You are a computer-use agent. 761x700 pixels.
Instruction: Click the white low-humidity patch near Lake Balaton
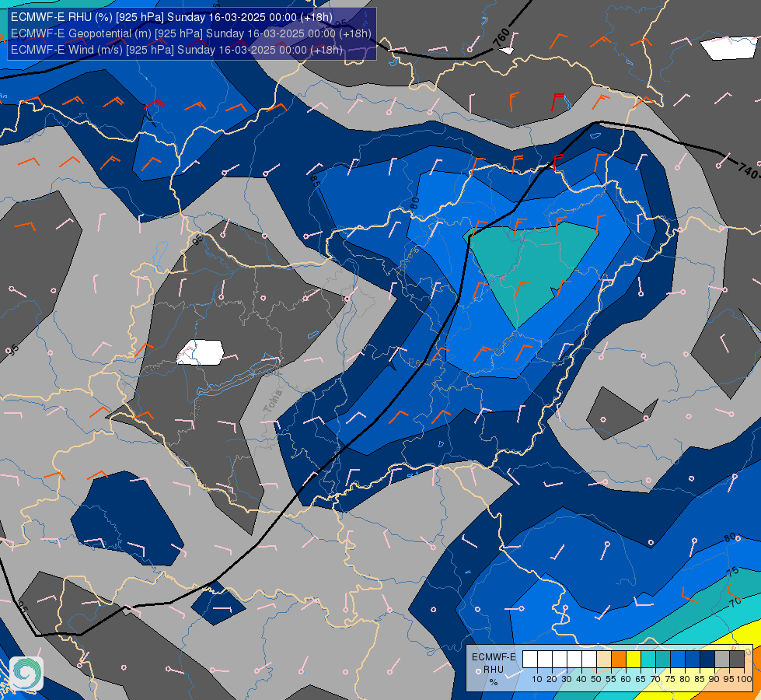(x=201, y=352)
